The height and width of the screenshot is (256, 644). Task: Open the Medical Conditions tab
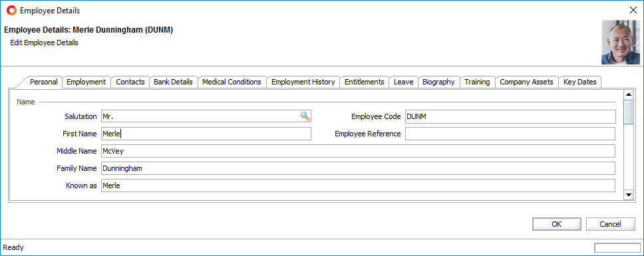[232, 82]
